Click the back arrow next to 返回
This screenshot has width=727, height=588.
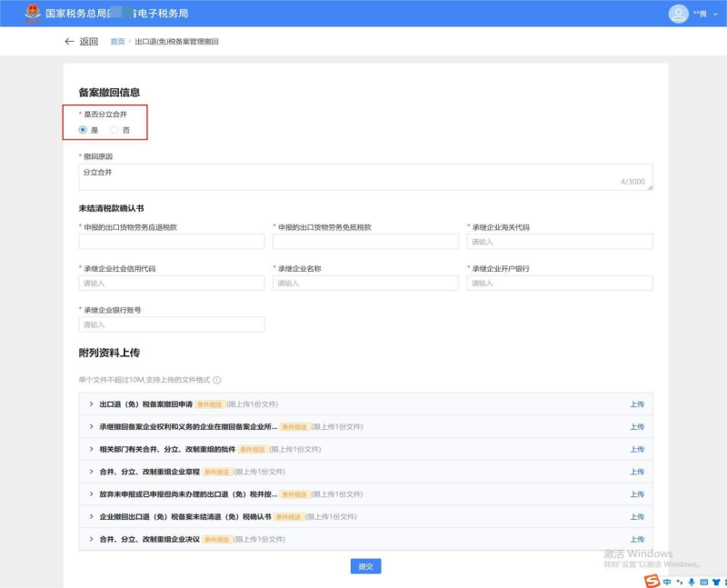pos(69,42)
